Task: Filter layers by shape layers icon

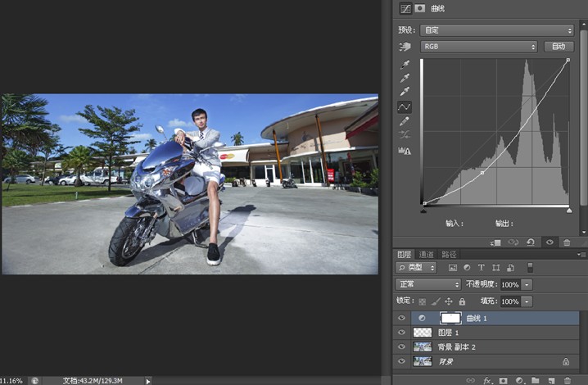Action: pyautogui.click(x=495, y=268)
